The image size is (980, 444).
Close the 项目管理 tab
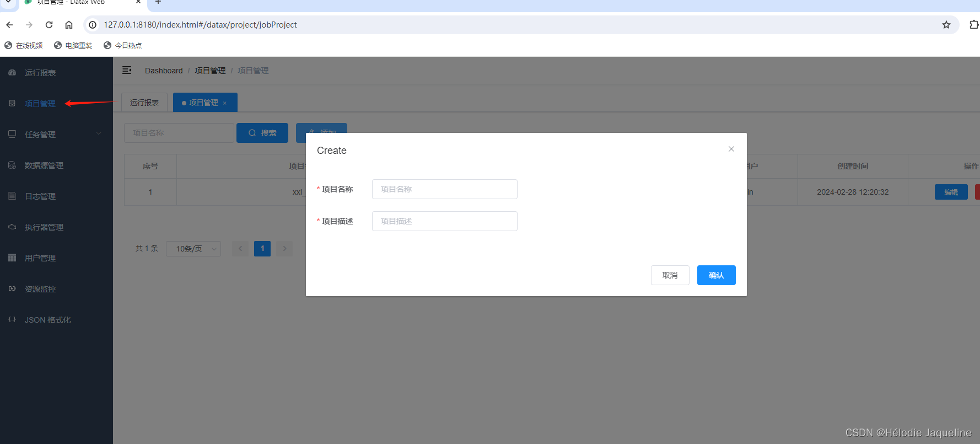(225, 103)
